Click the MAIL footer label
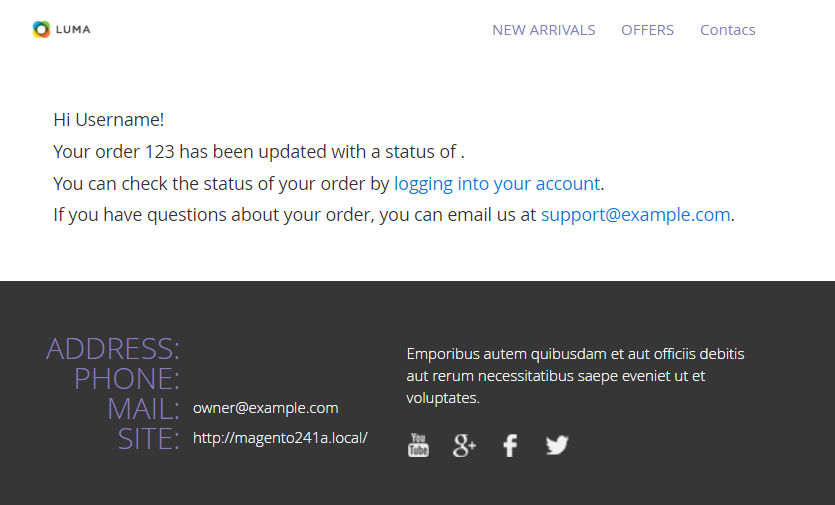Screen dimensions: 835x505 pyautogui.click(x=143, y=409)
